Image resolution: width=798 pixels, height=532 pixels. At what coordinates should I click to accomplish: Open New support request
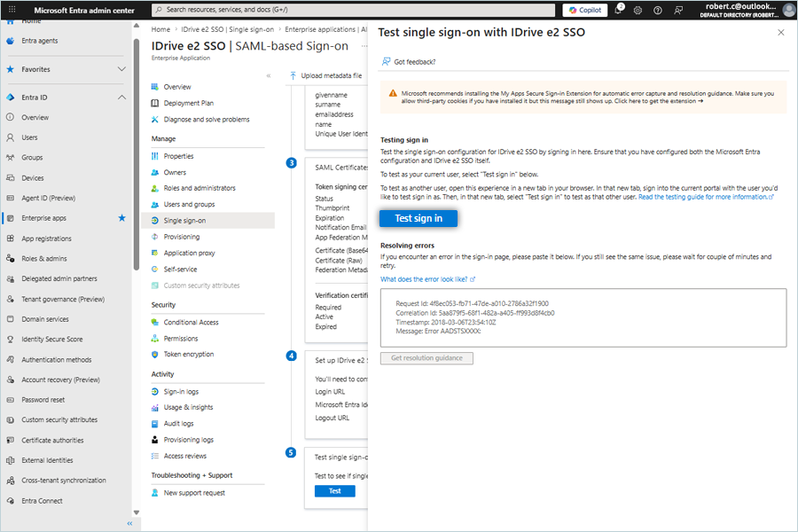pos(194,493)
